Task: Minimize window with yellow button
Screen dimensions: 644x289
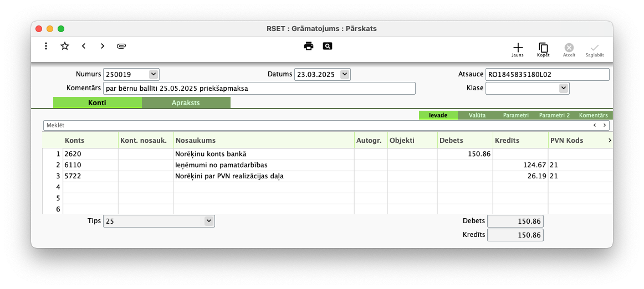Action: pos(50,29)
